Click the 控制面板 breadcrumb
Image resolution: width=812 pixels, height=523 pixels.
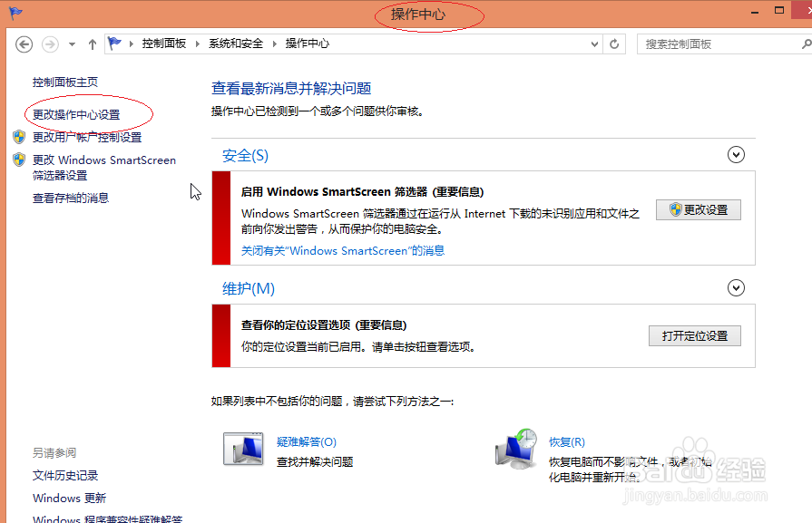pyautogui.click(x=164, y=44)
